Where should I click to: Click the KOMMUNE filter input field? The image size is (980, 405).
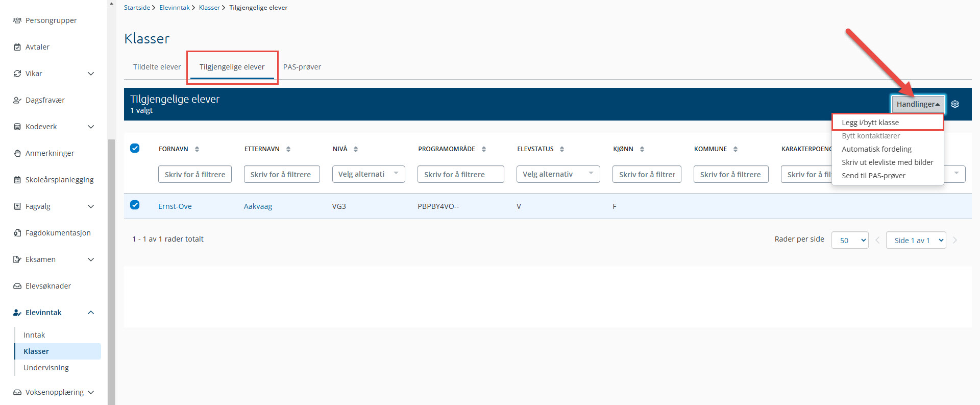pyautogui.click(x=731, y=174)
